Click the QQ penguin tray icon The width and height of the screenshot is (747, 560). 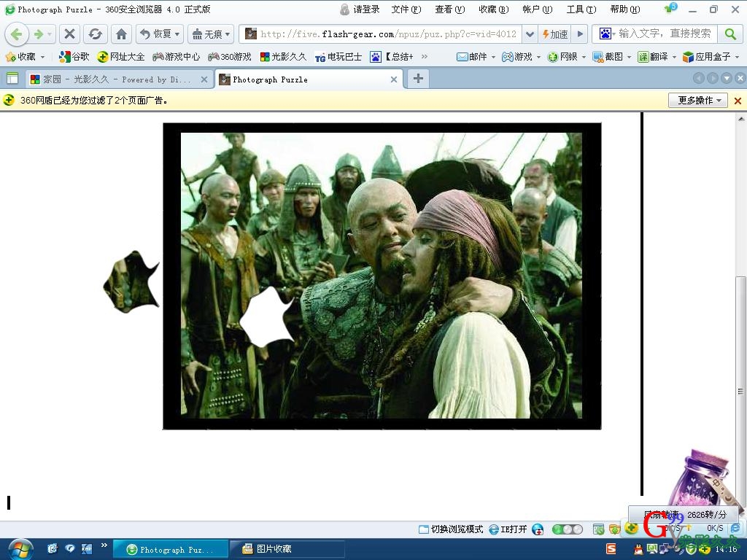click(638, 550)
